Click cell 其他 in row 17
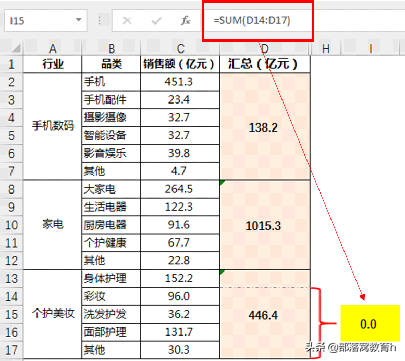Screen dimensions: 405x361 111,350
